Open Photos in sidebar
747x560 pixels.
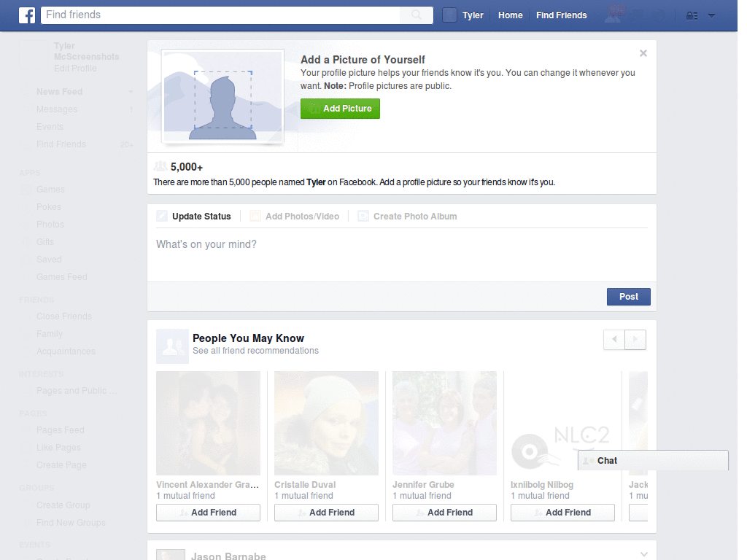pos(50,225)
